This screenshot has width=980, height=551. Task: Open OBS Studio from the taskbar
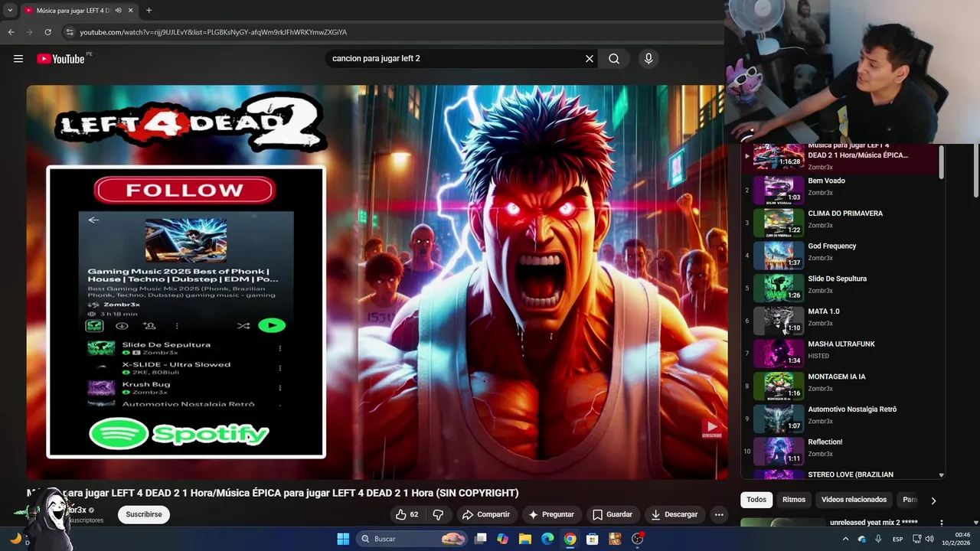tap(637, 539)
